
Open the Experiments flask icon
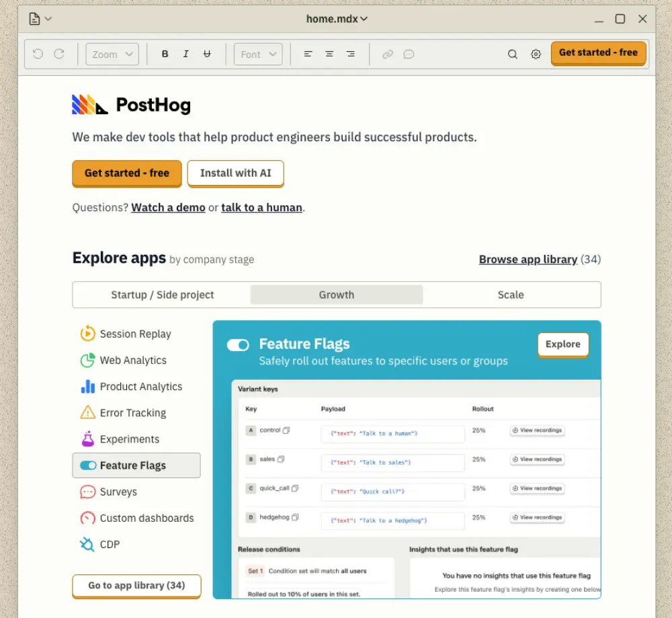coord(87,438)
